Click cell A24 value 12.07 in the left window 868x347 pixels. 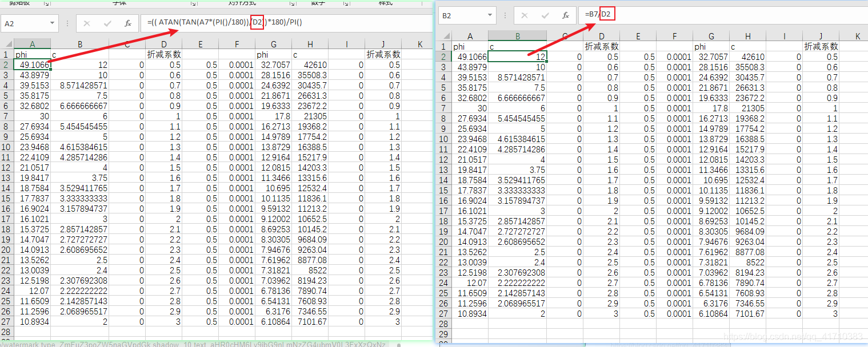click(32, 291)
